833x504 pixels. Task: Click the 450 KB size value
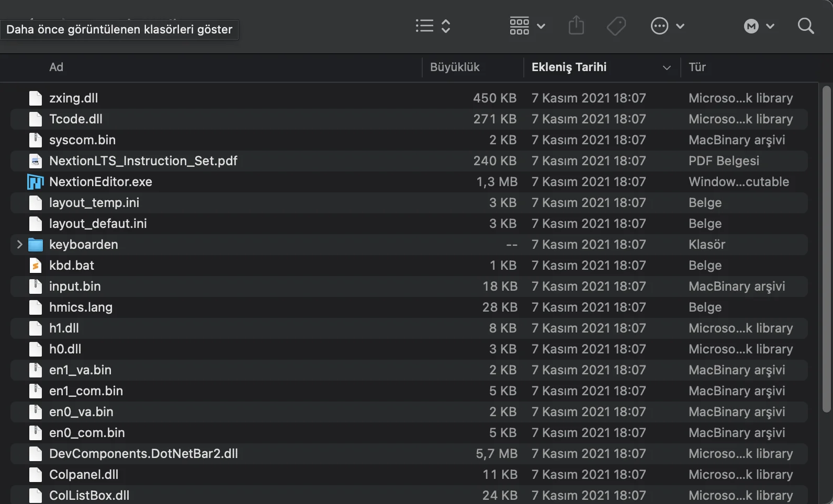[x=494, y=98]
